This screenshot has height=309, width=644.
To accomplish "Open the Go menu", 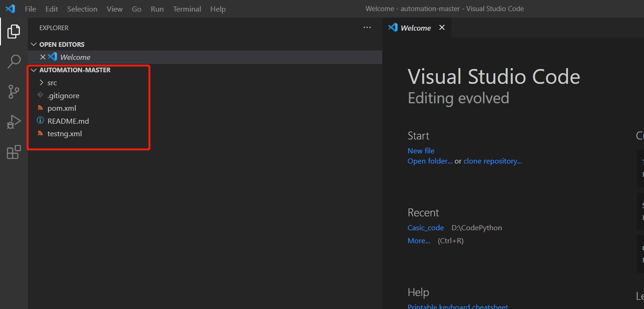I will click(x=137, y=9).
